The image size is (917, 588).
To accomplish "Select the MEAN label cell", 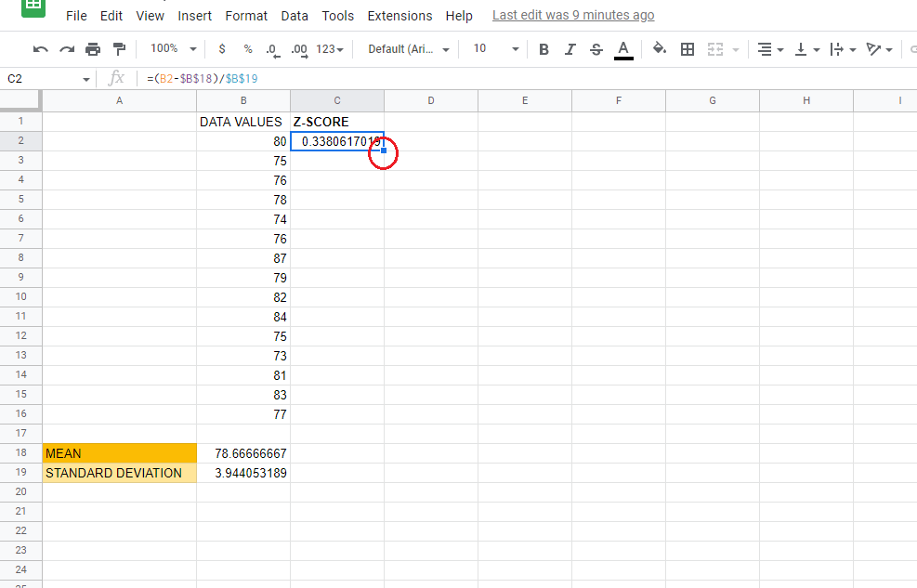I will point(119,453).
